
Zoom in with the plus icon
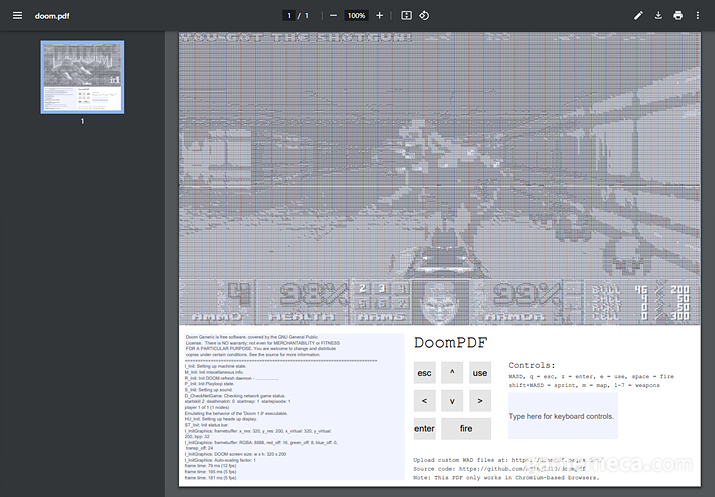pyautogui.click(x=379, y=16)
